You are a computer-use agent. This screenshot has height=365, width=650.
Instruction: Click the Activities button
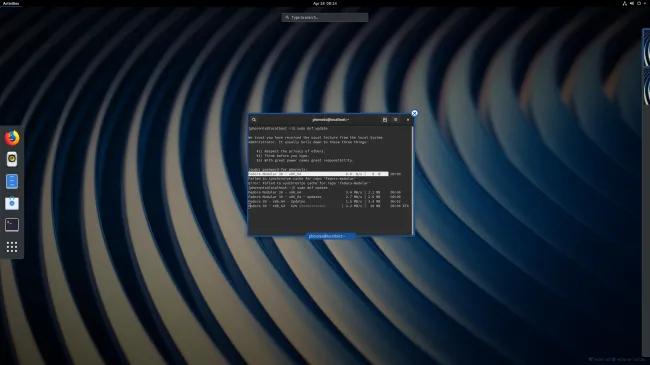[x=11, y=3]
